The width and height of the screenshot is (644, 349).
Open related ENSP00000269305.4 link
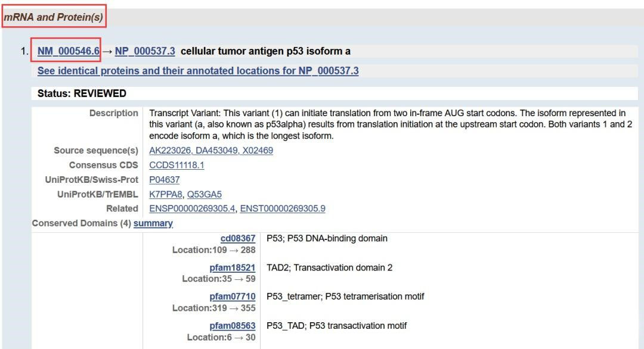[192, 208]
